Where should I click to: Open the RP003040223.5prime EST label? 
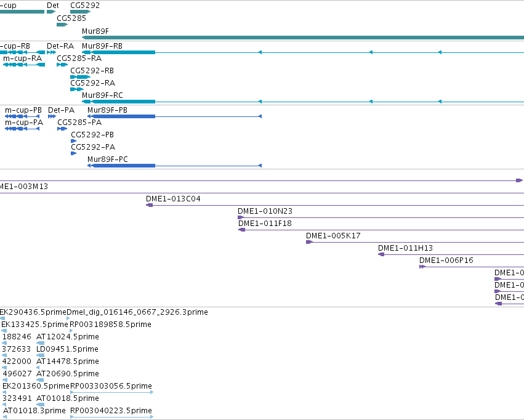111,410
